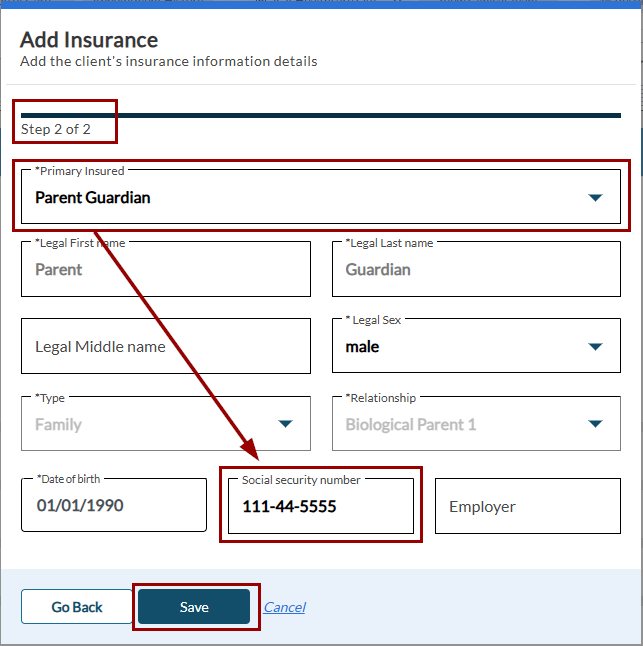Screen dimensions: 643x646
Task: Click the 'male' value in Legal Sex
Action: coord(362,347)
